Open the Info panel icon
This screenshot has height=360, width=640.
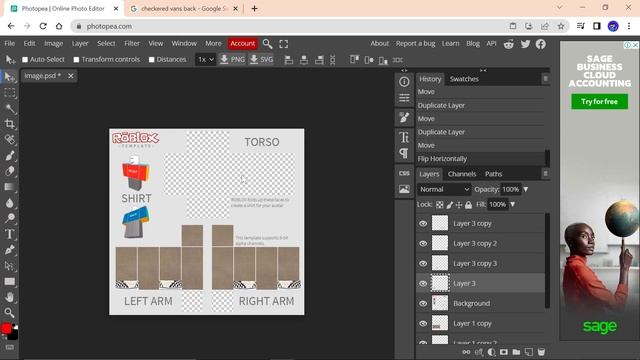[404, 82]
